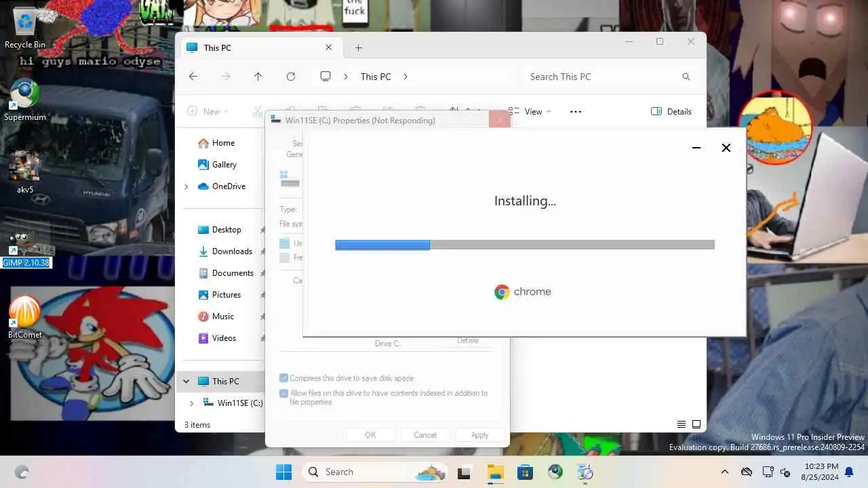This screenshot has width=868, height=488.
Task: Open the See more (three dots) menu
Action: click(576, 112)
